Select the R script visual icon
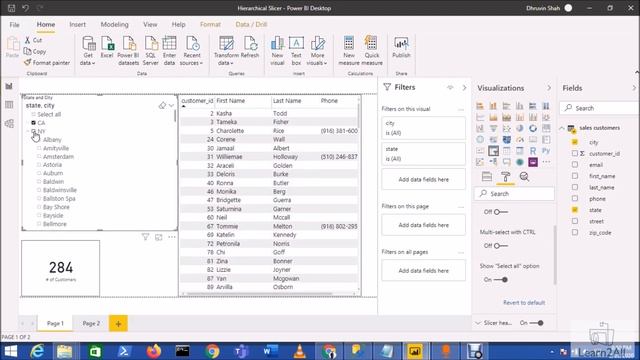The image size is (640, 360). click(533, 151)
